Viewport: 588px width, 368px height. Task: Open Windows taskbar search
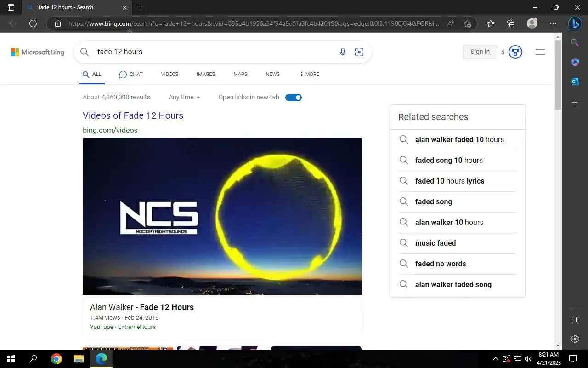tap(33, 359)
